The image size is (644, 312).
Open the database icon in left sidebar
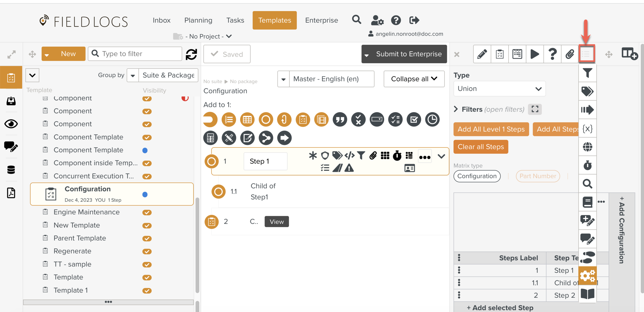11,170
